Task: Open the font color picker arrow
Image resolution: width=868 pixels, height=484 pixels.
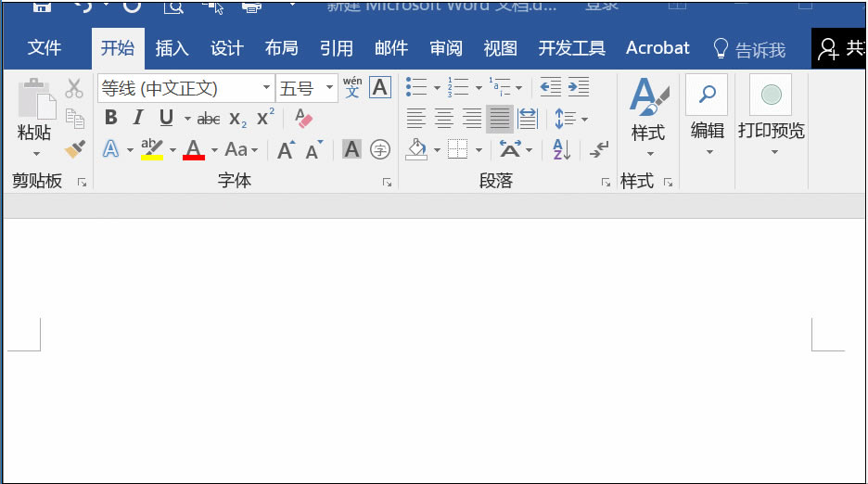Action: click(214, 149)
